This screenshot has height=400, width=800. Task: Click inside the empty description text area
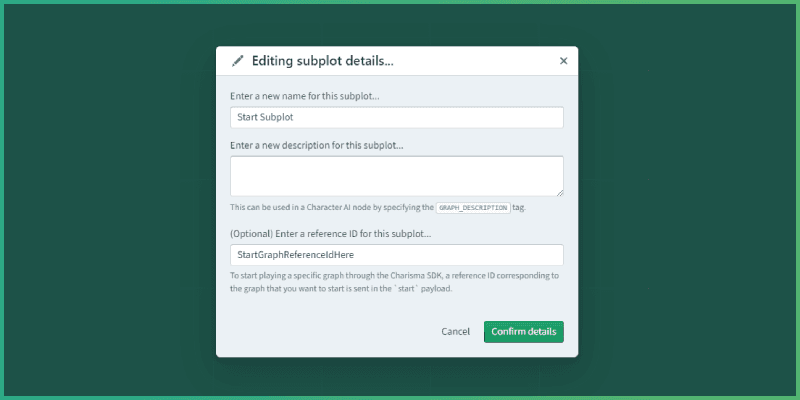(396, 175)
